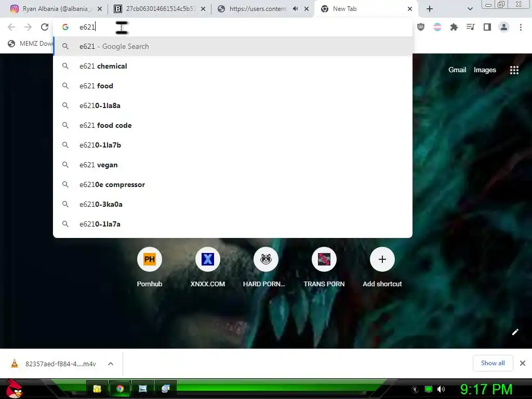
Task: Open the Extensions puzzle piece menu
Action: [454, 27]
